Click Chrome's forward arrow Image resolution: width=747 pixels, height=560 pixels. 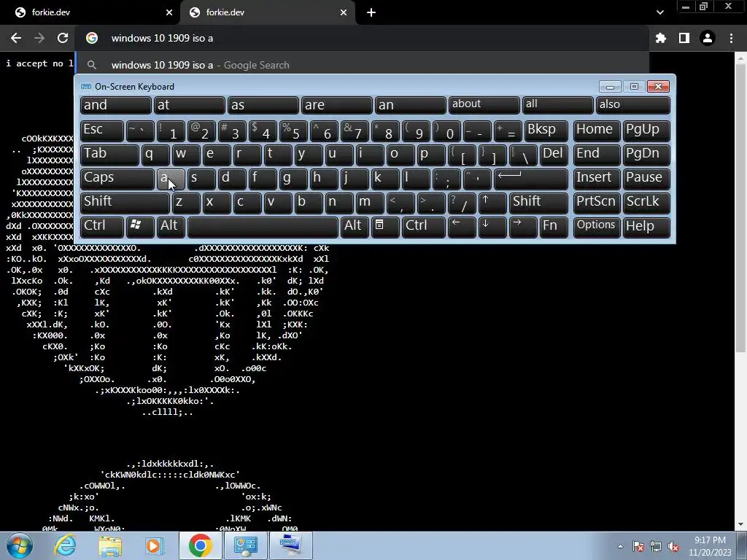click(x=39, y=38)
